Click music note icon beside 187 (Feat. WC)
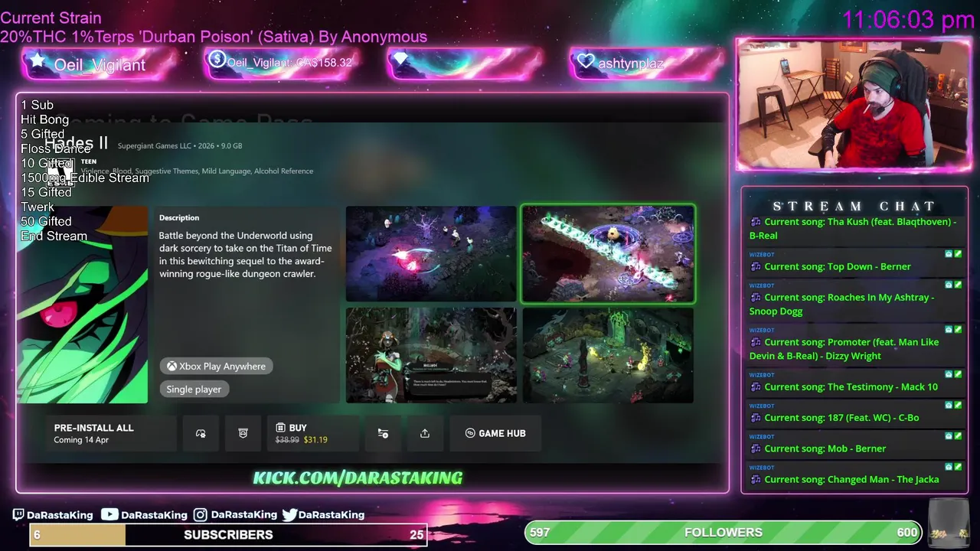 [756, 418]
